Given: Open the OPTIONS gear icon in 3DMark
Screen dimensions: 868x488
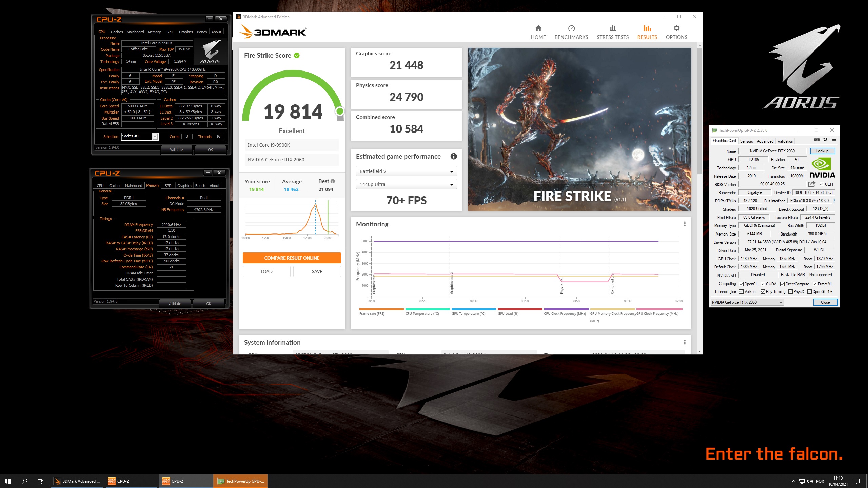Looking at the screenshot, I should (x=676, y=28).
